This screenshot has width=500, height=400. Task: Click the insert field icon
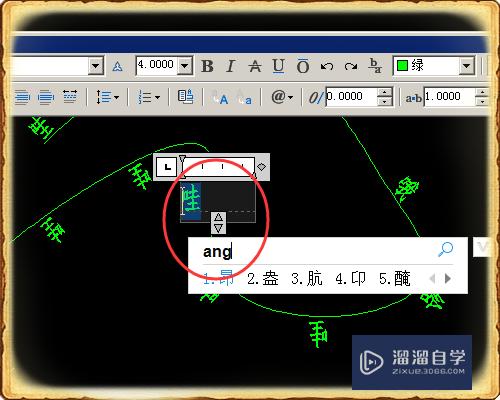(x=186, y=97)
